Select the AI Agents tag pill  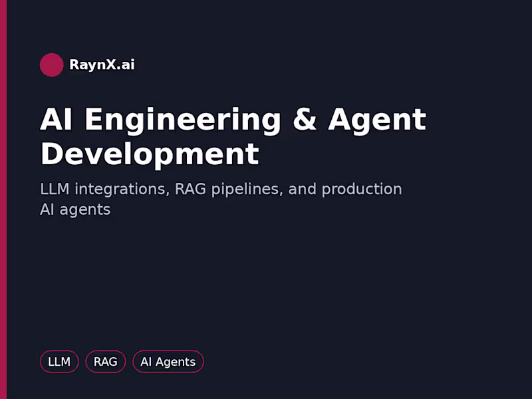[168, 362]
